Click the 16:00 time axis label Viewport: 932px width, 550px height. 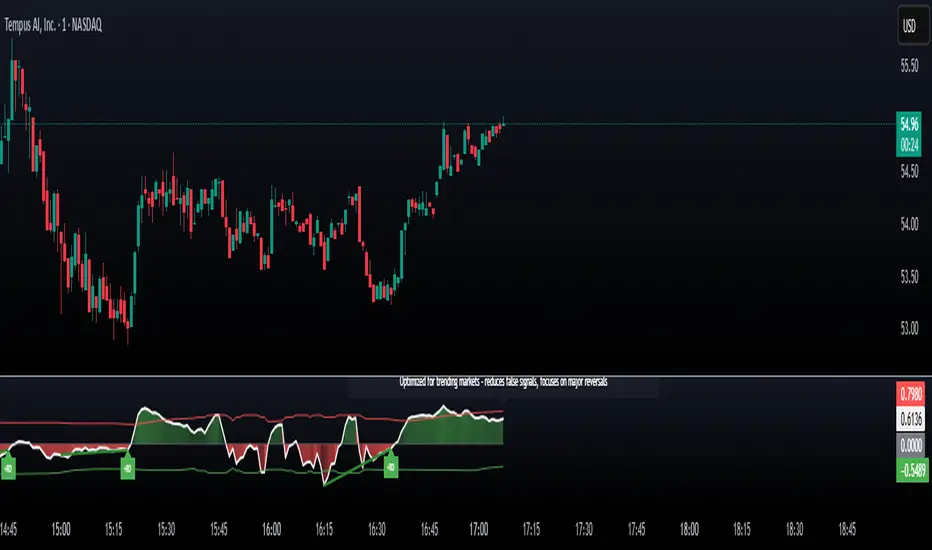272,529
